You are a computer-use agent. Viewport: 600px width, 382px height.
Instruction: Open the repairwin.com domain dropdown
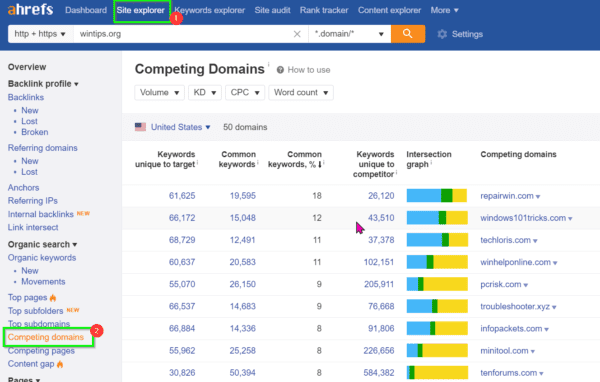(x=538, y=197)
